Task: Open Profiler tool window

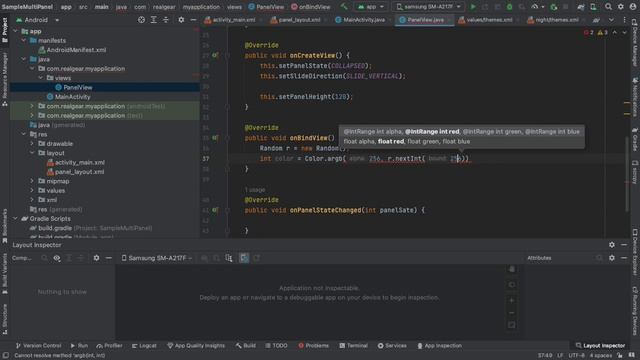Action: [109, 346]
